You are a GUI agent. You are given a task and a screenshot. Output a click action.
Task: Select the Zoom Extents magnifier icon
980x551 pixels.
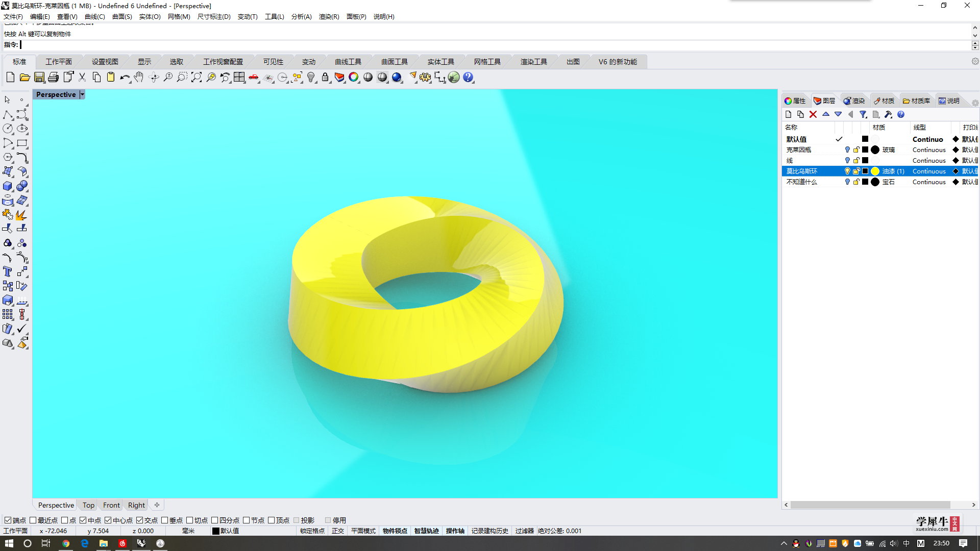pos(197,78)
